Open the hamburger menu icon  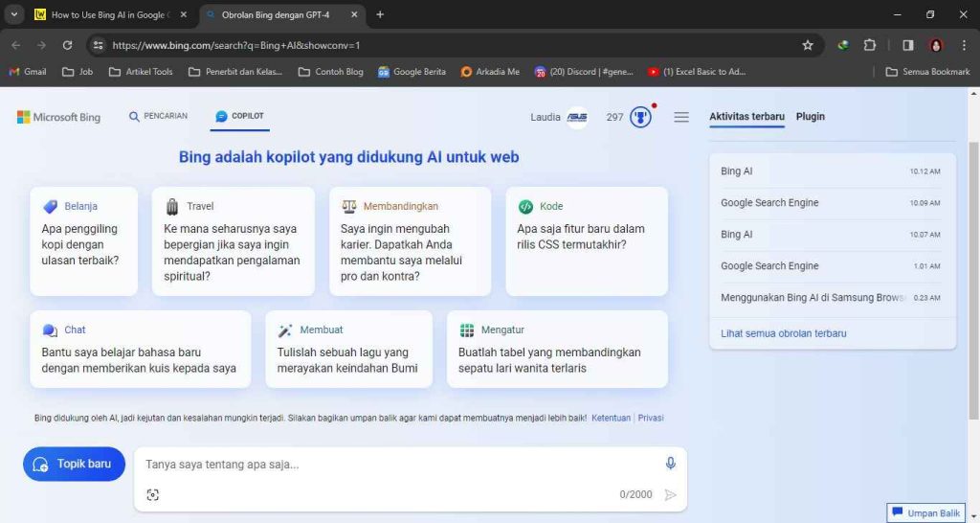click(x=681, y=117)
